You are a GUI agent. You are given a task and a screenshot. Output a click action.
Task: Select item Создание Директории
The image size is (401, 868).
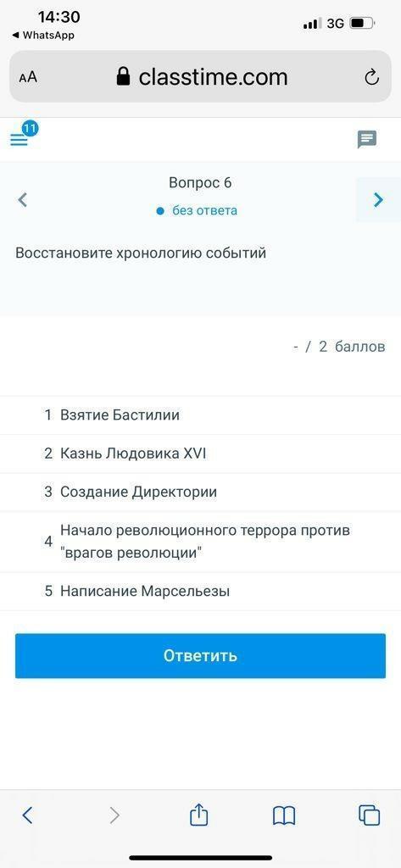[200, 492]
